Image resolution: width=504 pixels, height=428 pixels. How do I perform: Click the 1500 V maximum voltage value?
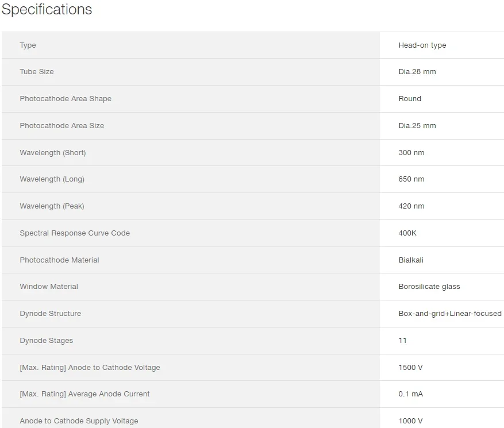[410, 368]
